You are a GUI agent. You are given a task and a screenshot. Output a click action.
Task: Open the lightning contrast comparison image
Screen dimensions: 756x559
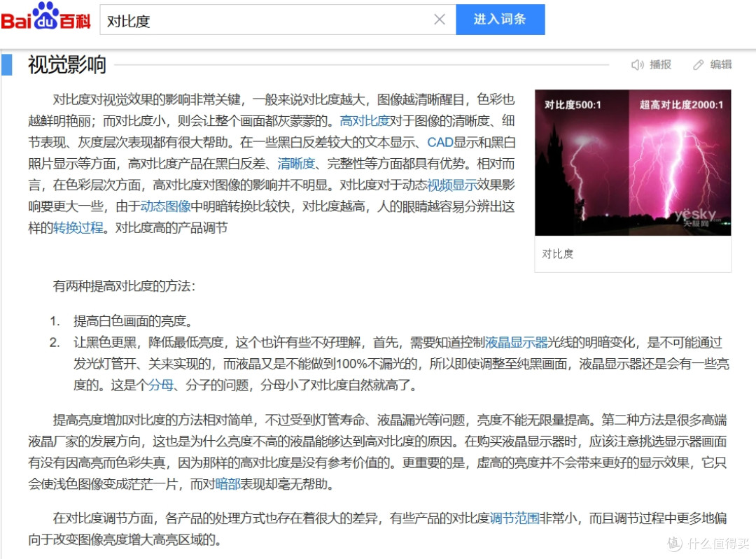[633, 162]
